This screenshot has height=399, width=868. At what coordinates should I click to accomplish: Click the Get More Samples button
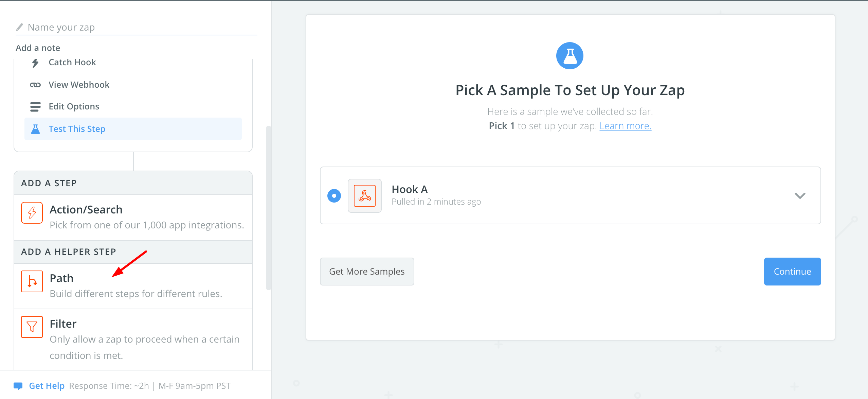point(367,272)
